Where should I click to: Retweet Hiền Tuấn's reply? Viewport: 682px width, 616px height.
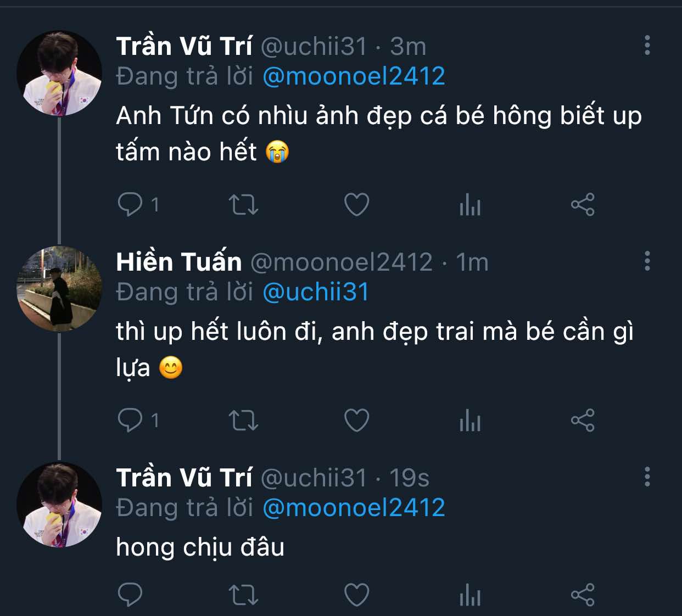click(243, 421)
